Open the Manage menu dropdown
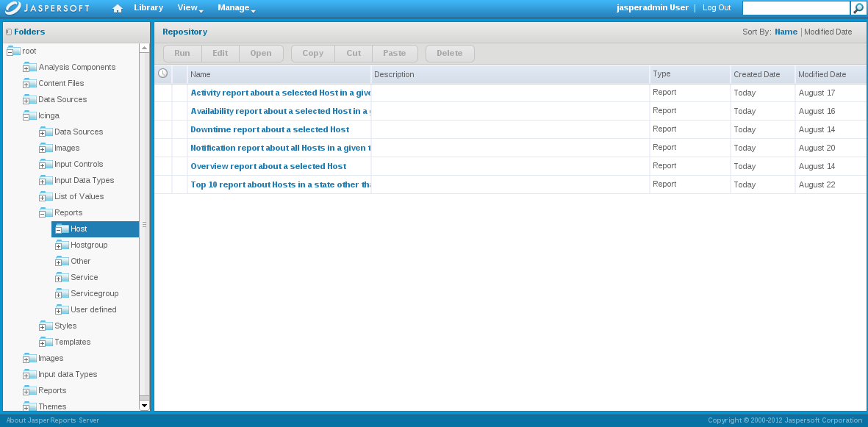This screenshot has height=427, width=868. pos(233,8)
